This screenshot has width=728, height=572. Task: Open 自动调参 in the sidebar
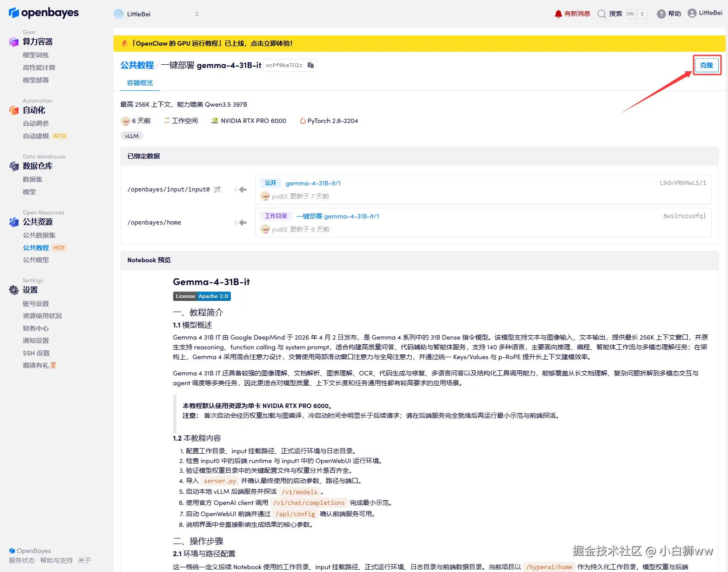click(x=36, y=123)
